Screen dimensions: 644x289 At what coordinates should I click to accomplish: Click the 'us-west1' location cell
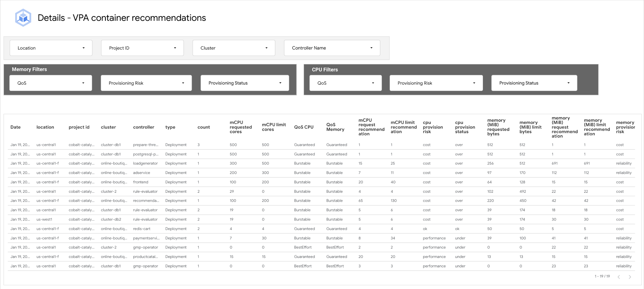tap(44, 219)
